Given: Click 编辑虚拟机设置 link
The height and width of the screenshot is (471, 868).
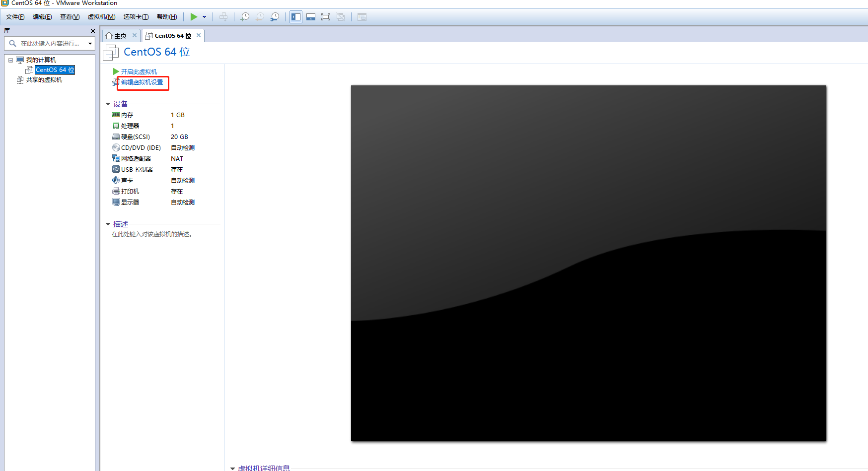Looking at the screenshot, I should (142, 82).
